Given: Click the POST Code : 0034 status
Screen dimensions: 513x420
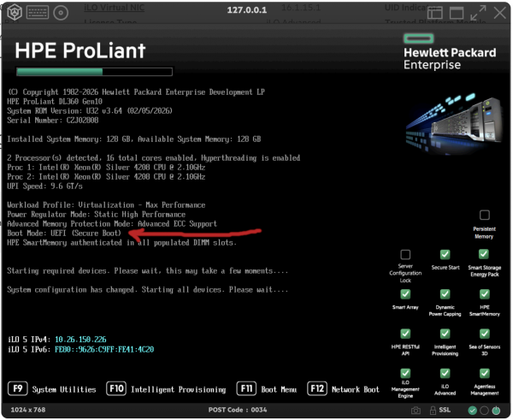Looking at the screenshot, I should [238, 410].
